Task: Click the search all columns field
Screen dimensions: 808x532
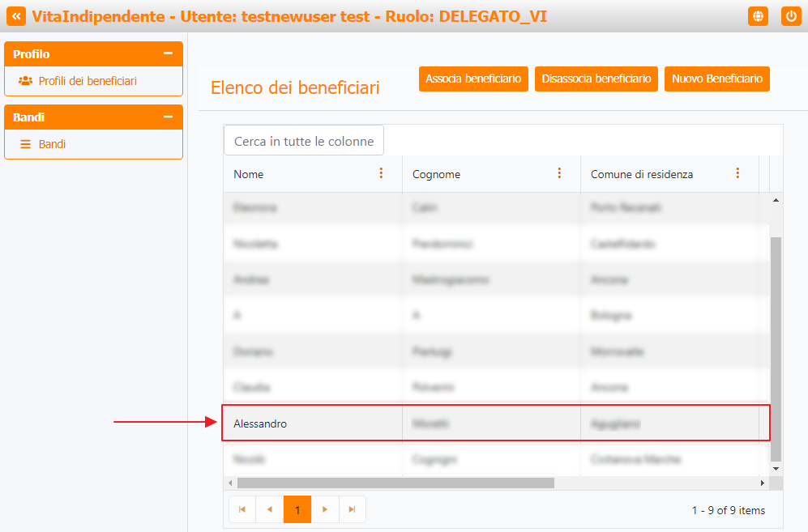Action: point(304,141)
